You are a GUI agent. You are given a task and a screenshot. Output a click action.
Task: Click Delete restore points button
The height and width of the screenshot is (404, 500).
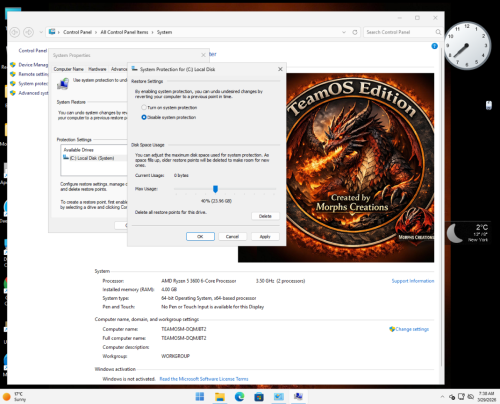click(x=265, y=216)
